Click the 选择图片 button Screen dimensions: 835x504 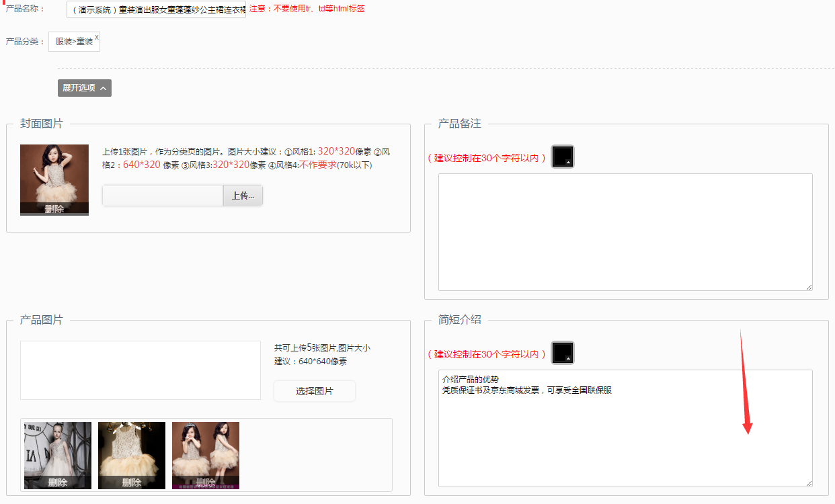click(315, 391)
